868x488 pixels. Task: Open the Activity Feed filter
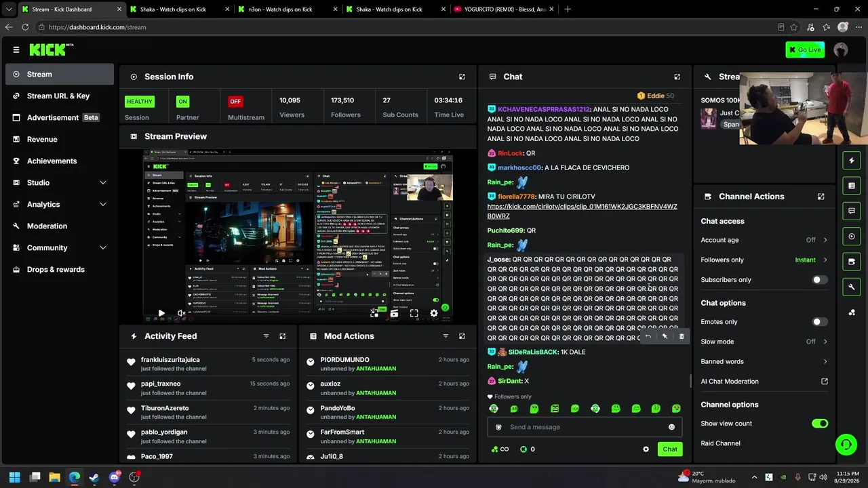click(266, 336)
